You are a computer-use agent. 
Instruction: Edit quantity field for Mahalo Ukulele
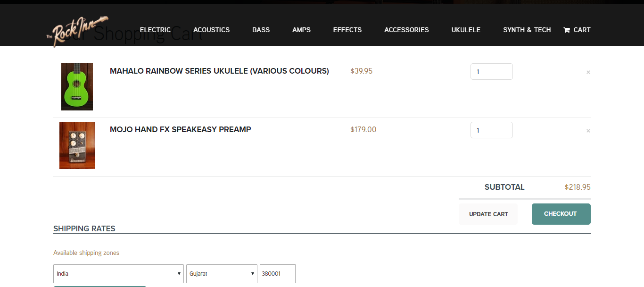click(491, 72)
